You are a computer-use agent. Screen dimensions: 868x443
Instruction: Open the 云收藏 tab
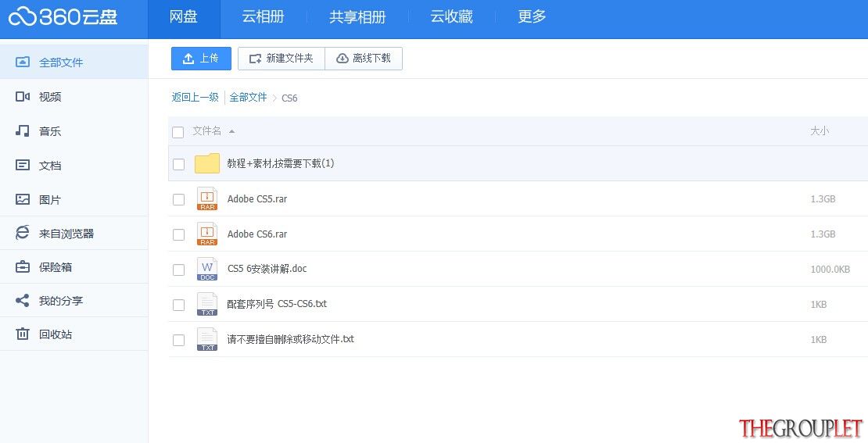click(452, 16)
